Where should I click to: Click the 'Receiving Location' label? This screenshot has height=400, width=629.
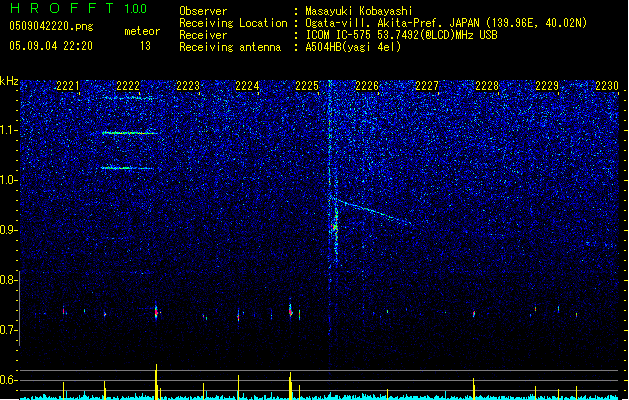pyautogui.click(x=233, y=23)
